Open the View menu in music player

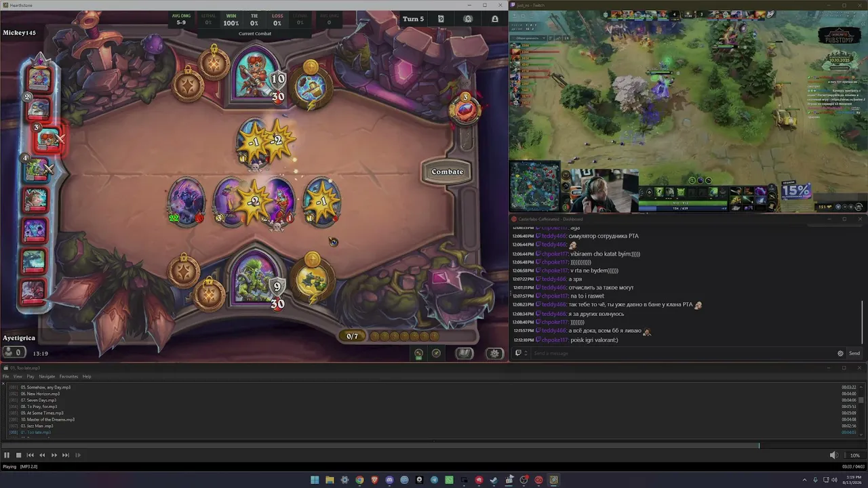coord(18,376)
